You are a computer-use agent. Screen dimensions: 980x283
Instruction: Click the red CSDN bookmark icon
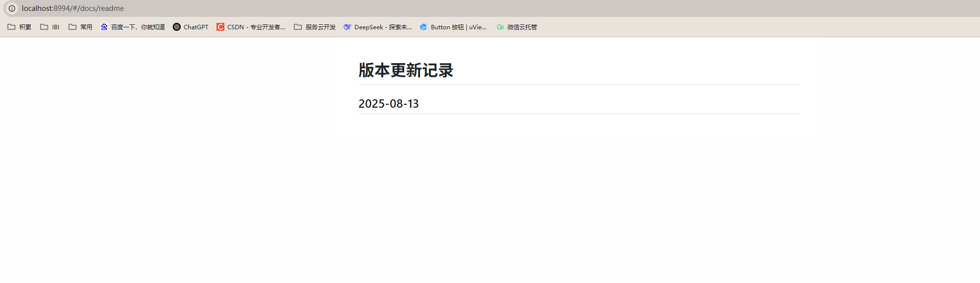(220, 27)
